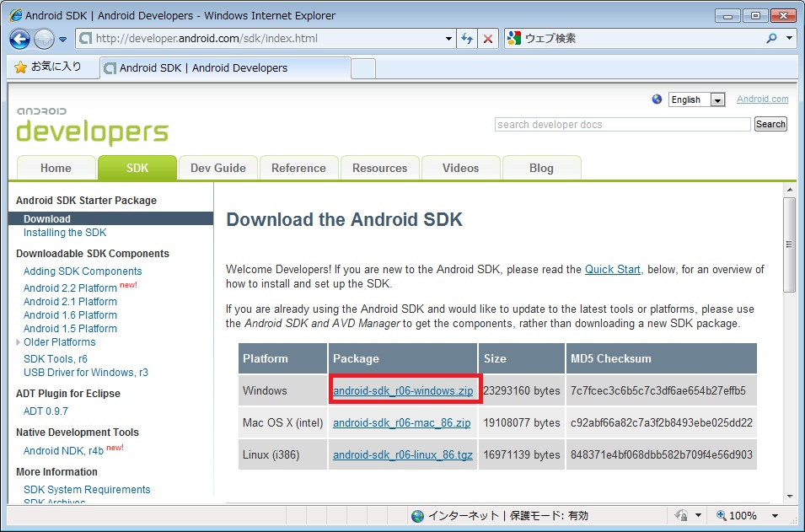Open the security status dropdown arrow
The height and width of the screenshot is (532, 805).
(698, 516)
